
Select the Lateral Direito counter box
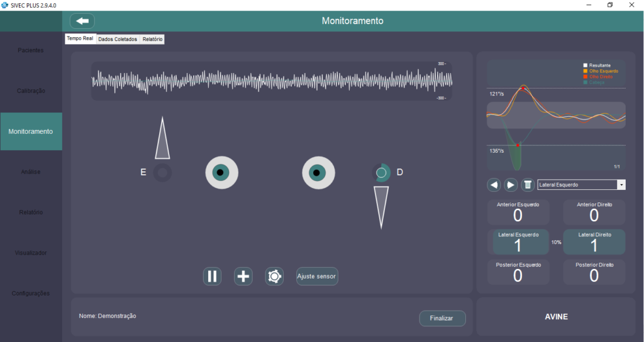click(x=594, y=242)
